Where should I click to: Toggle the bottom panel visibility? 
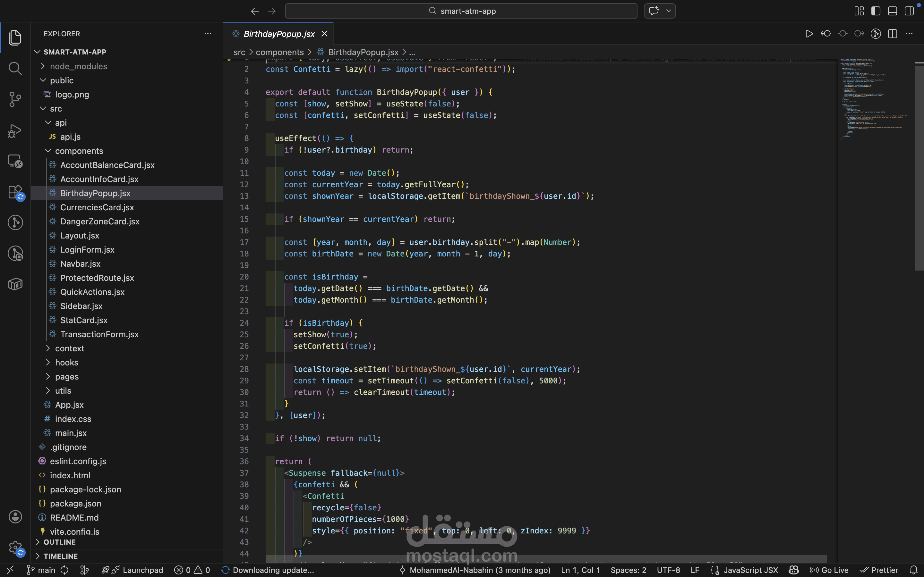(892, 11)
